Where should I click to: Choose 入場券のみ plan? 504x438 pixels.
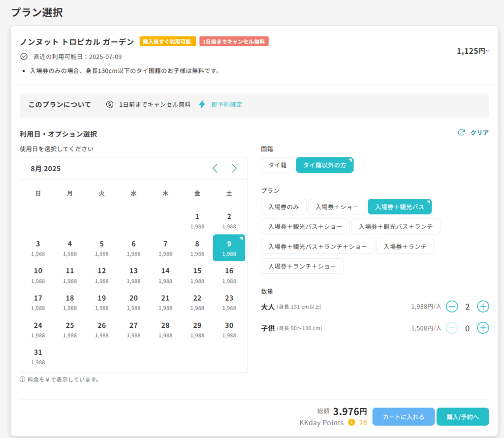tap(283, 207)
